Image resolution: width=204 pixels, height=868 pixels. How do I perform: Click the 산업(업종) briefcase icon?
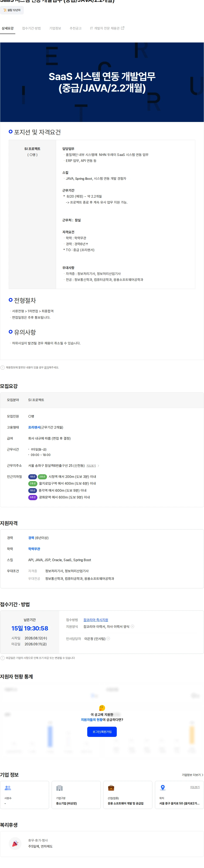[111, 788]
